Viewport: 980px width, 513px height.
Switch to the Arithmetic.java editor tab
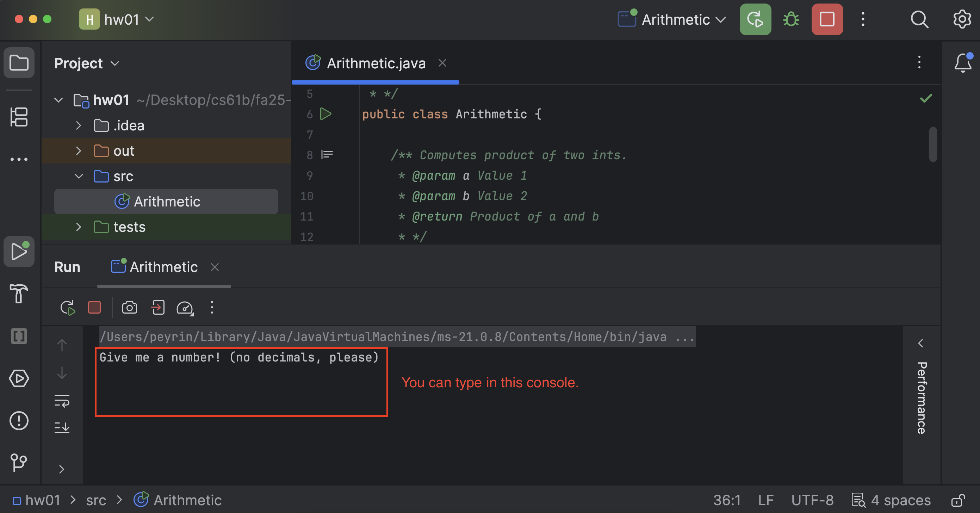(376, 63)
